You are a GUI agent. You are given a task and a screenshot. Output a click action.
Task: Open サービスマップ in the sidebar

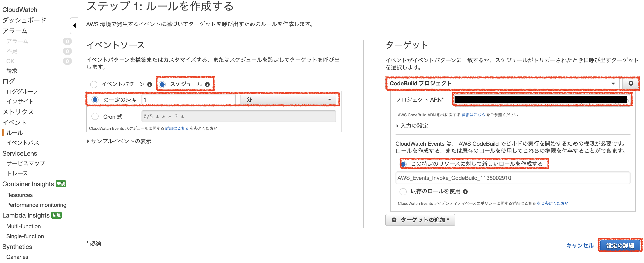[25, 163]
